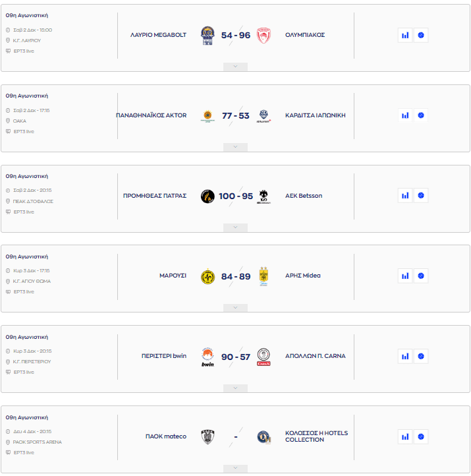This screenshot has height=476, width=471.
Task: Open ΠΑΝΑΘΗΝΑΪΚΟΣ AKTOR team link
Action: pos(151,115)
